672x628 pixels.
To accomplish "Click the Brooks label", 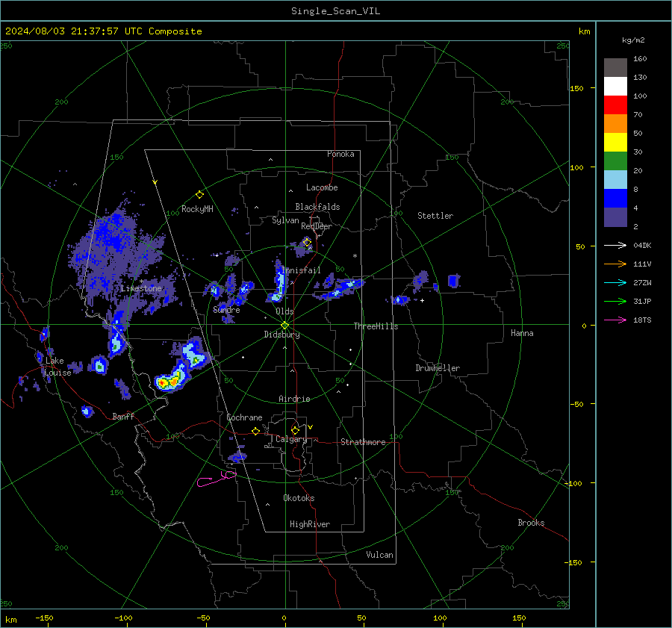I will pyautogui.click(x=531, y=523).
